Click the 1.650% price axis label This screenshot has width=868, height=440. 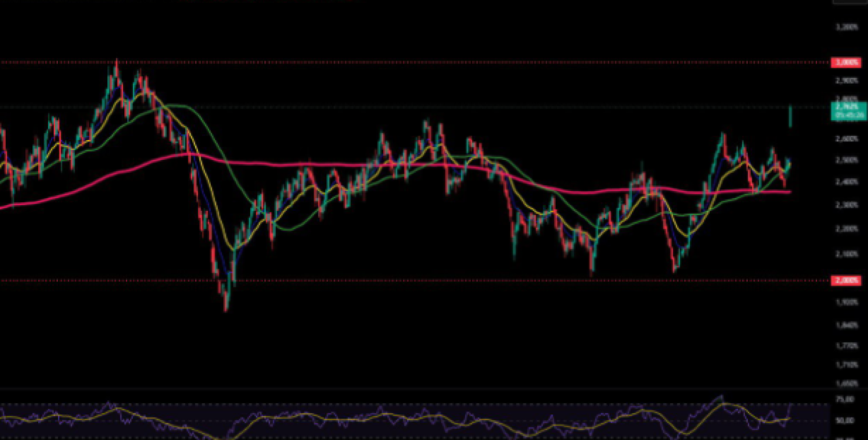click(x=847, y=384)
